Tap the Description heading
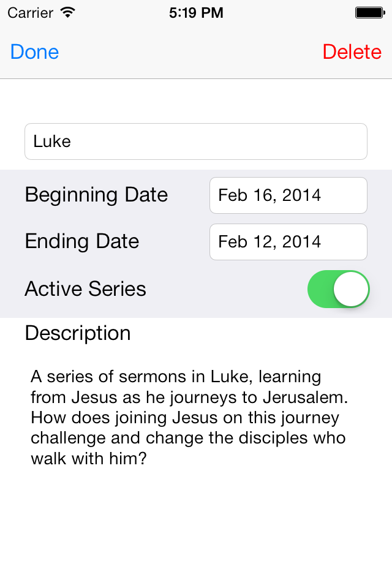The image size is (392, 588). pos(78,333)
